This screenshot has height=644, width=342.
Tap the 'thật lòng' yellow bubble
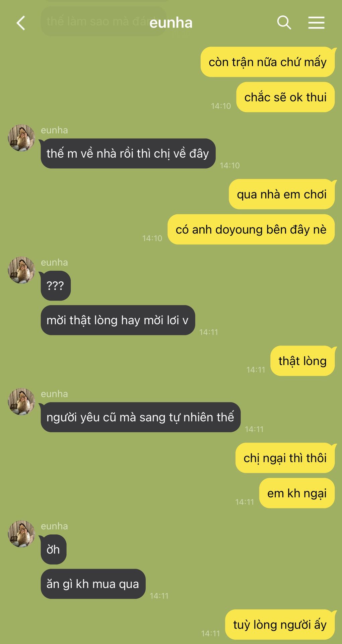tap(302, 361)
